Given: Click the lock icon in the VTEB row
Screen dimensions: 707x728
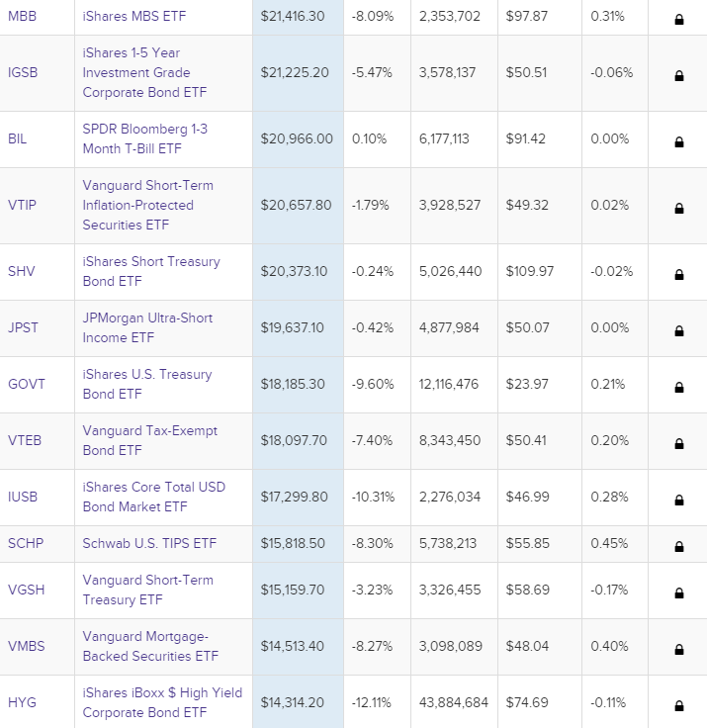Looking at the screenshot, I should [678, 444].
